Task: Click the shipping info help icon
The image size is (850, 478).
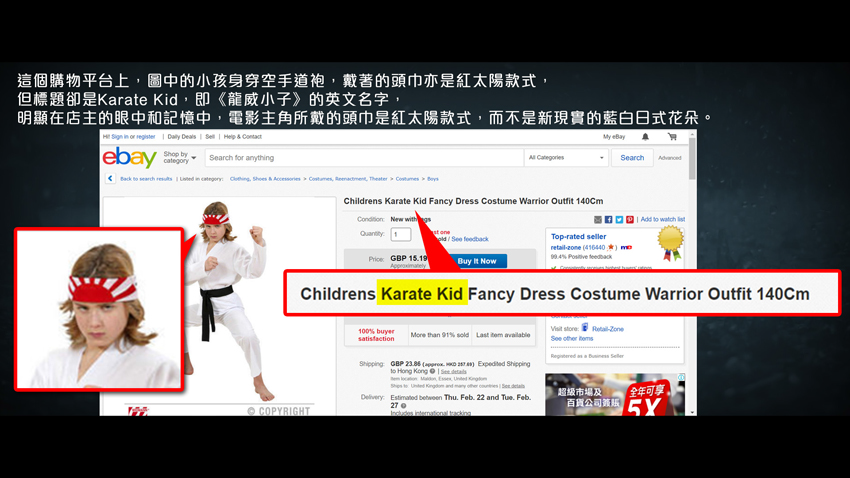Action: coord(433,371)
